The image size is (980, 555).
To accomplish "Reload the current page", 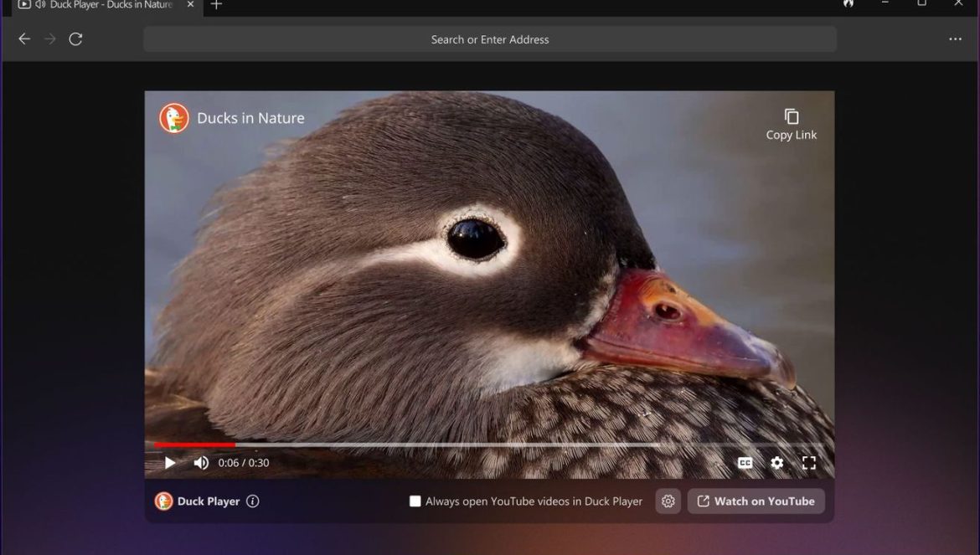I will (75, 39).
